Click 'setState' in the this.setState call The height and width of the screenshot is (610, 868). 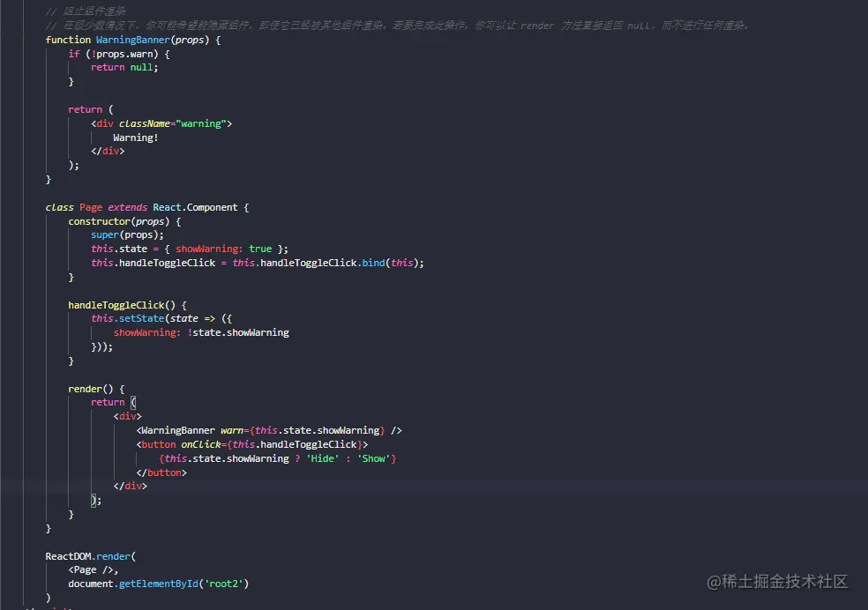pos(141,318)
